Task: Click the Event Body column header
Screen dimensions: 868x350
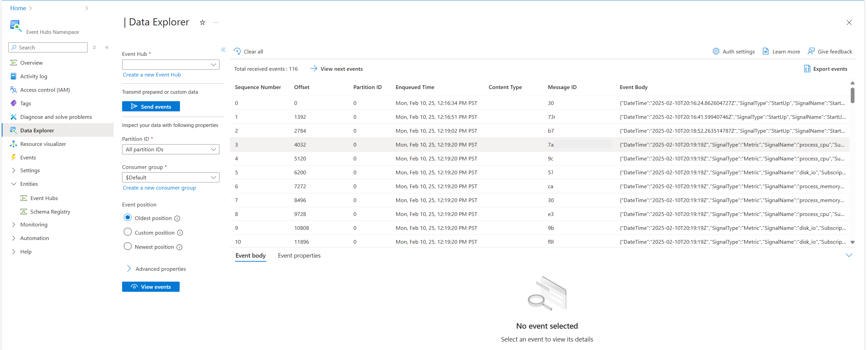Action: coord(634,87)
